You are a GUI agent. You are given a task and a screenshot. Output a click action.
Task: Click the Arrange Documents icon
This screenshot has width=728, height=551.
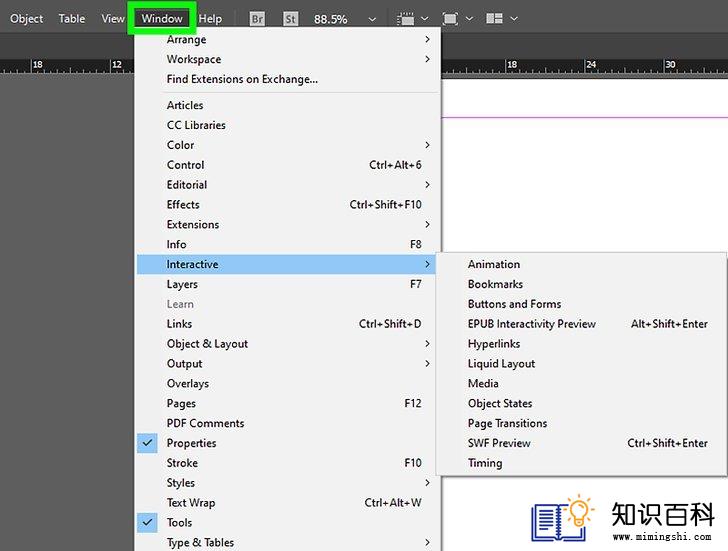[494, 19]
